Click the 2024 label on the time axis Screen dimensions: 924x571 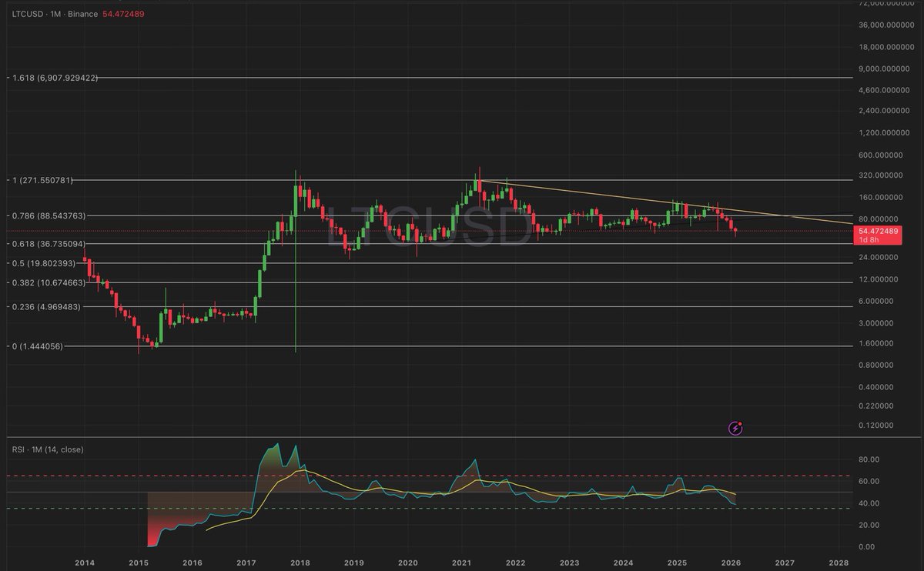(x=623, y=564)
